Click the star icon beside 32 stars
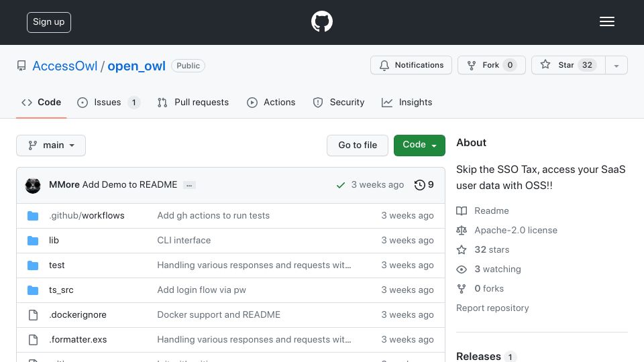 coord(462,249)
